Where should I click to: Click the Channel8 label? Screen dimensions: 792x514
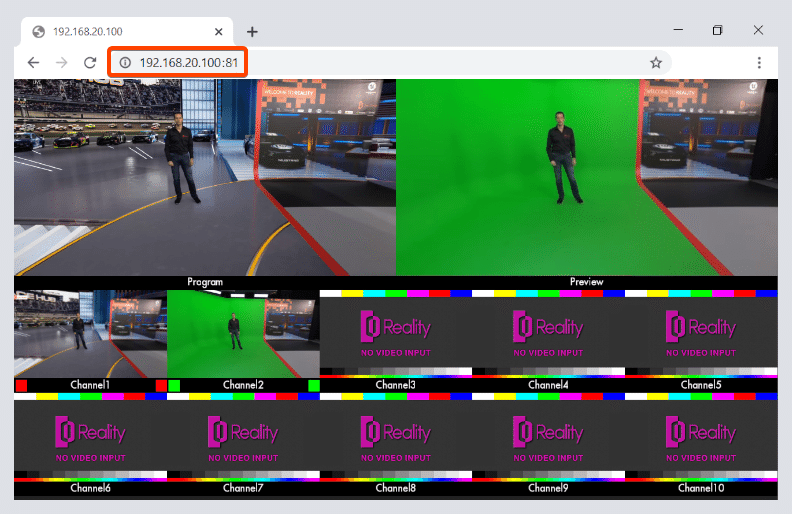point(395,488)
